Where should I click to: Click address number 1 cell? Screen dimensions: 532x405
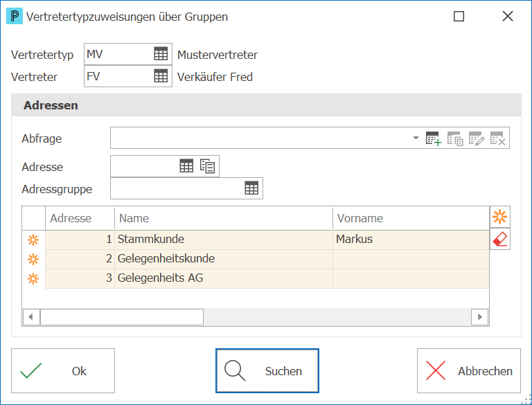tap(80, 240)
